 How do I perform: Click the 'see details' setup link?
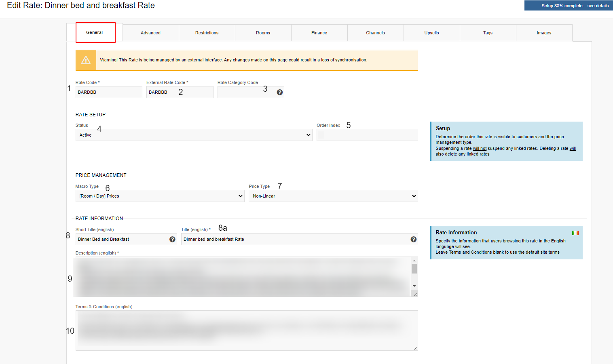598,6
